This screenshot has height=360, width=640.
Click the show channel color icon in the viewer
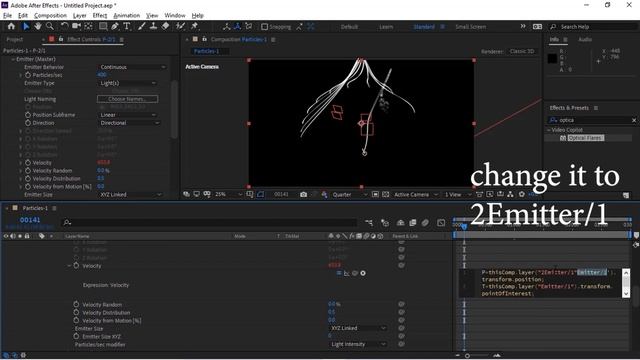click(x=324, y=195)
